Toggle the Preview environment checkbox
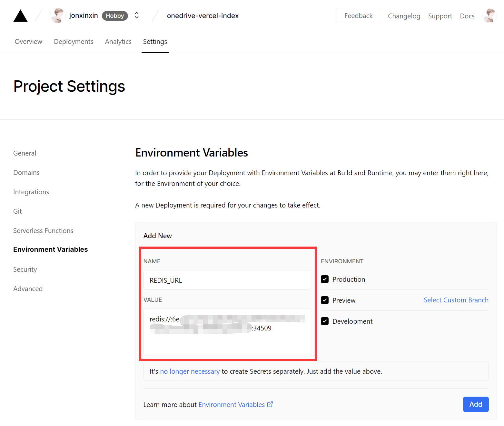Image resolution: width=504 pixels, height=426 pixels. [x=325, y=300]
